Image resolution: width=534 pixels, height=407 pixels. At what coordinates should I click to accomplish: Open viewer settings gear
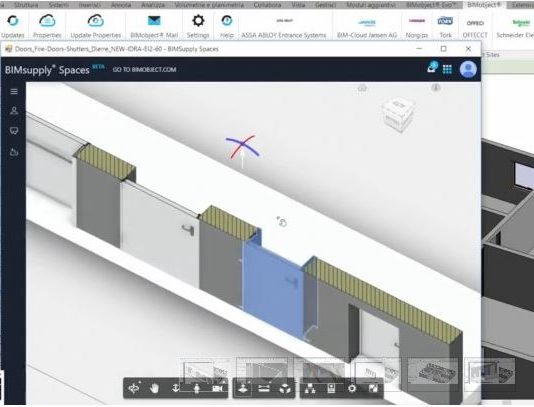tap(352, 388)
